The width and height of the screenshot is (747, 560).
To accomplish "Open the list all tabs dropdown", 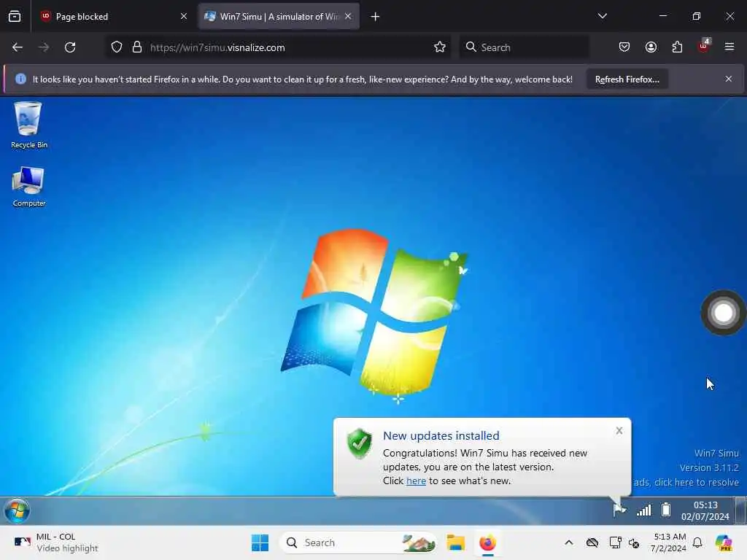I will [x=602, y=16].
